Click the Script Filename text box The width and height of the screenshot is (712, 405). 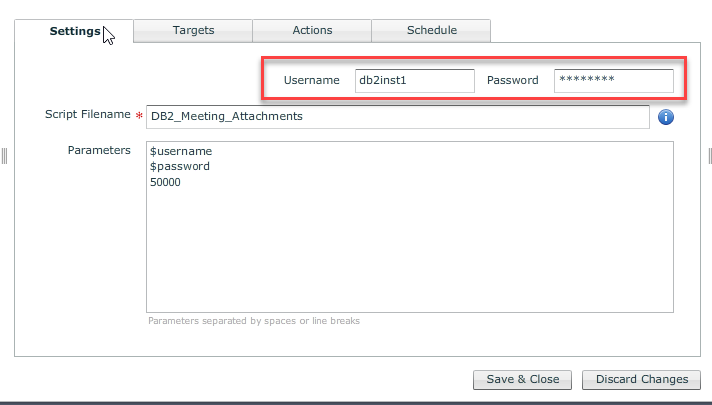397,117
